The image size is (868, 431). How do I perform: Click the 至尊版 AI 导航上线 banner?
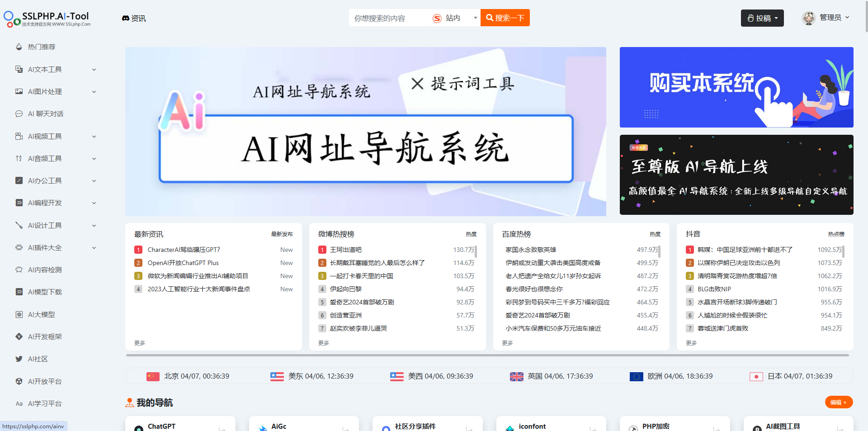tap(736, 175)
